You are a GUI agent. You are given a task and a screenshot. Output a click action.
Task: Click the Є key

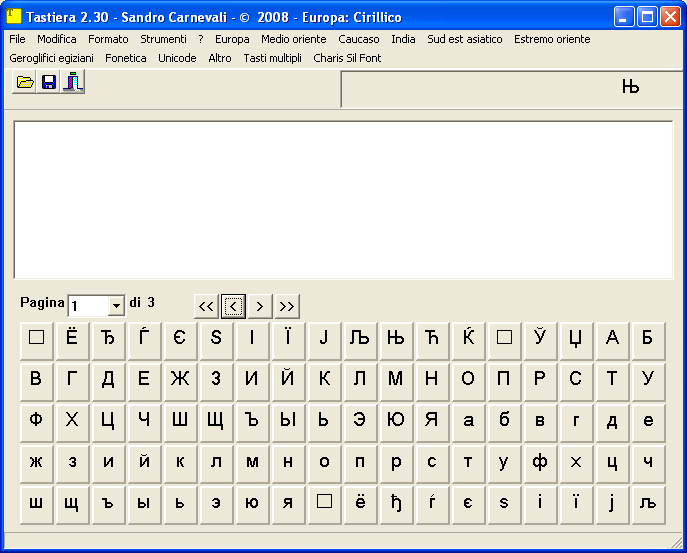coord(180,341)
